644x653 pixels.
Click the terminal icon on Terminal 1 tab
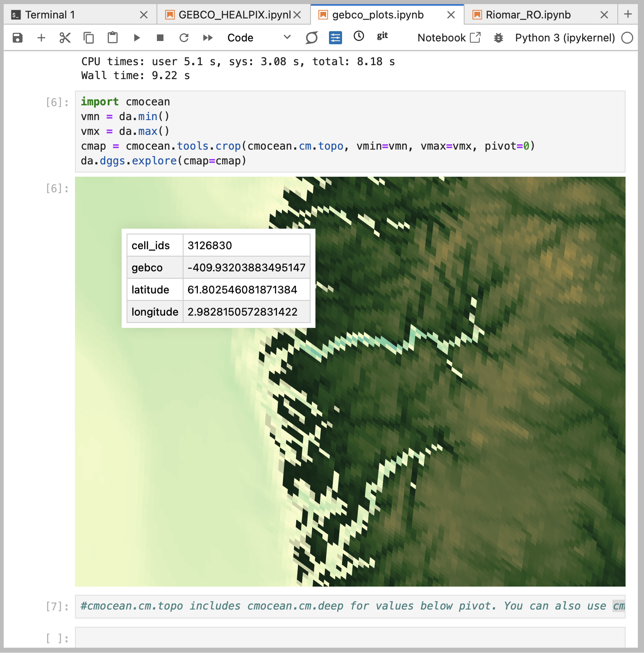pos(16,15)
